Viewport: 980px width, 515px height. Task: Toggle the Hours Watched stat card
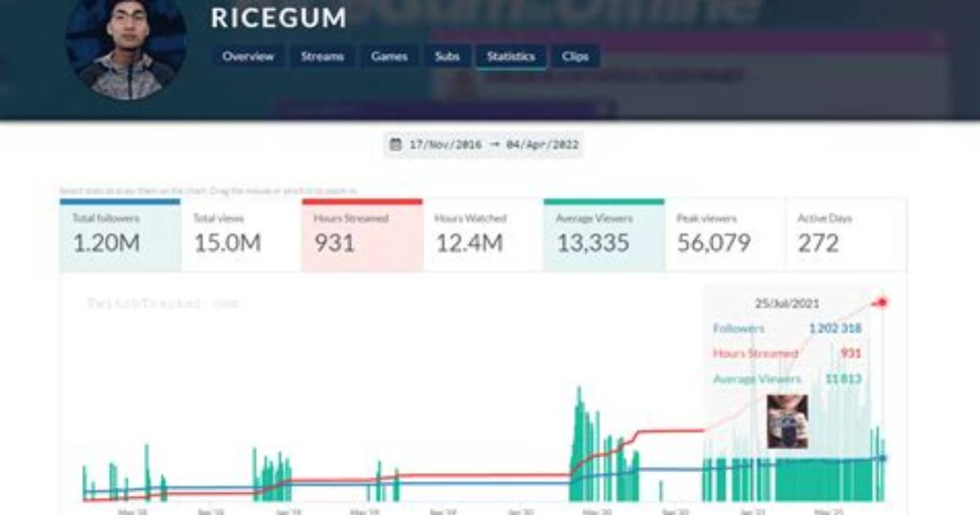coord(483,235)
